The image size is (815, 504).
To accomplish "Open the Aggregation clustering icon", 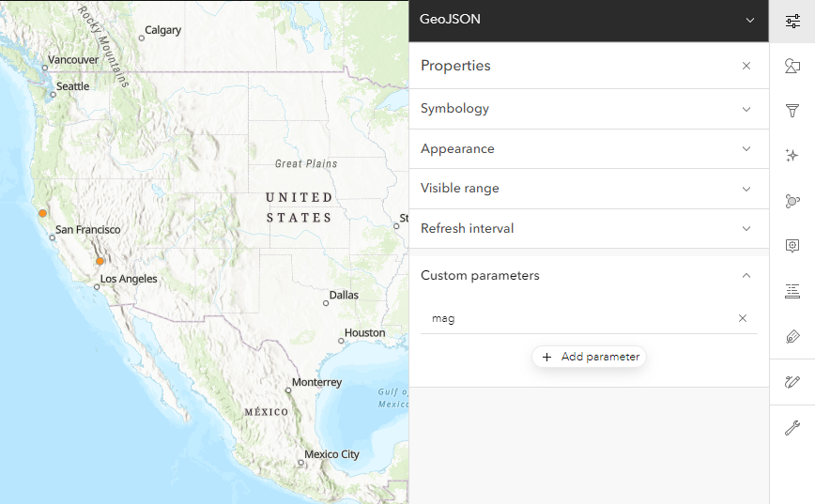I will click(792, 201).
